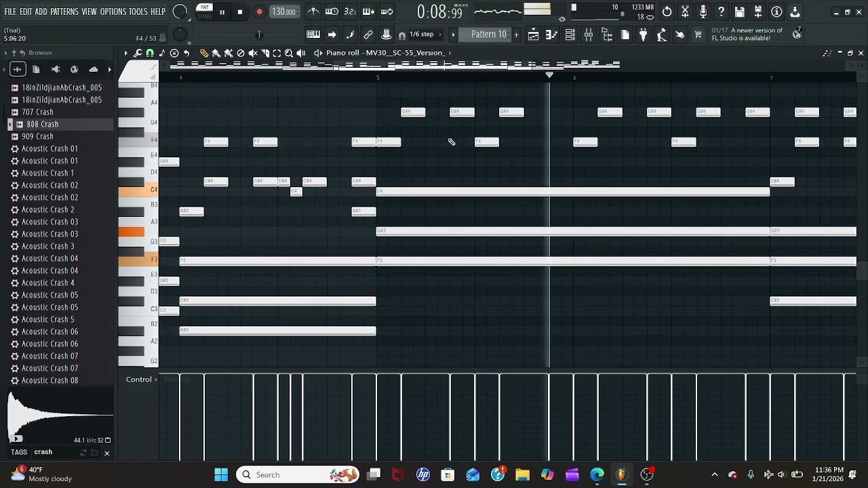Toggle the metronome icon
The image size is (868, 488).
tap(313, 12)
